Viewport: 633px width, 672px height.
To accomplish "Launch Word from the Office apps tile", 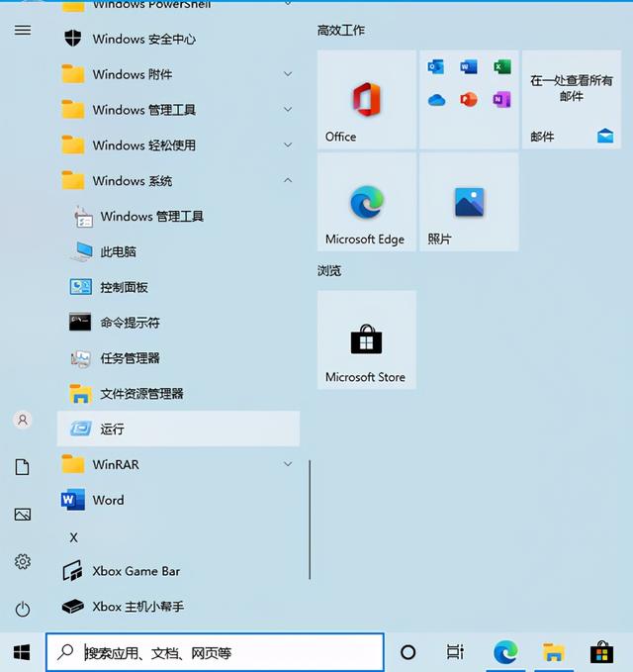I will point(469,67).
